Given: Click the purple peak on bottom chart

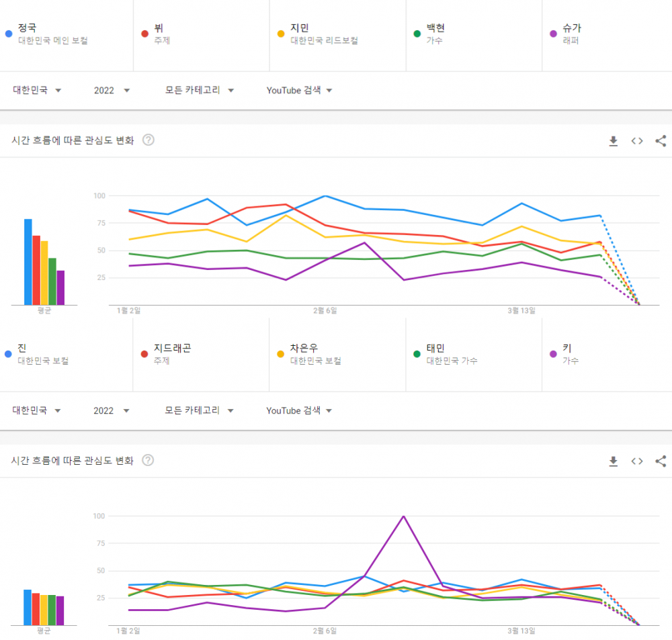Looking at the screenshot, I should 403,516.
